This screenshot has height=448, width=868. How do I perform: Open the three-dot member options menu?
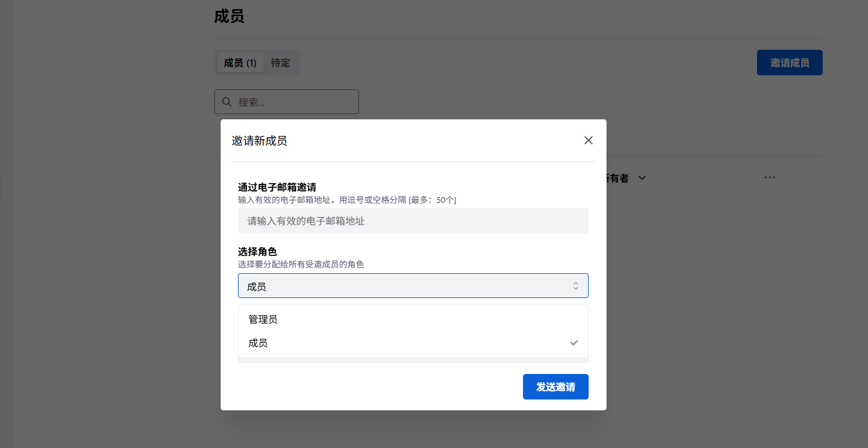[770, 177]
